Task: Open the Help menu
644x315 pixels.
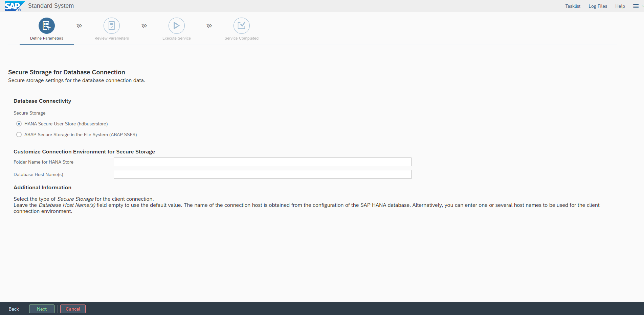Action: click(620, 6)
